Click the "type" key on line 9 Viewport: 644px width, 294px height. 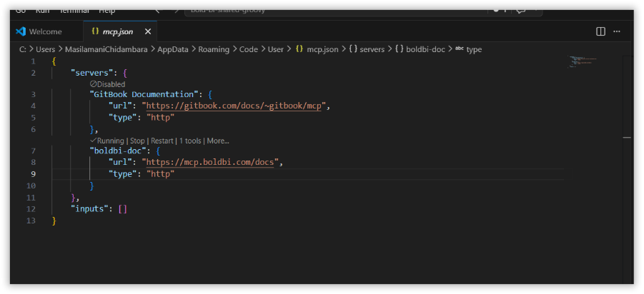coord(122,174)
